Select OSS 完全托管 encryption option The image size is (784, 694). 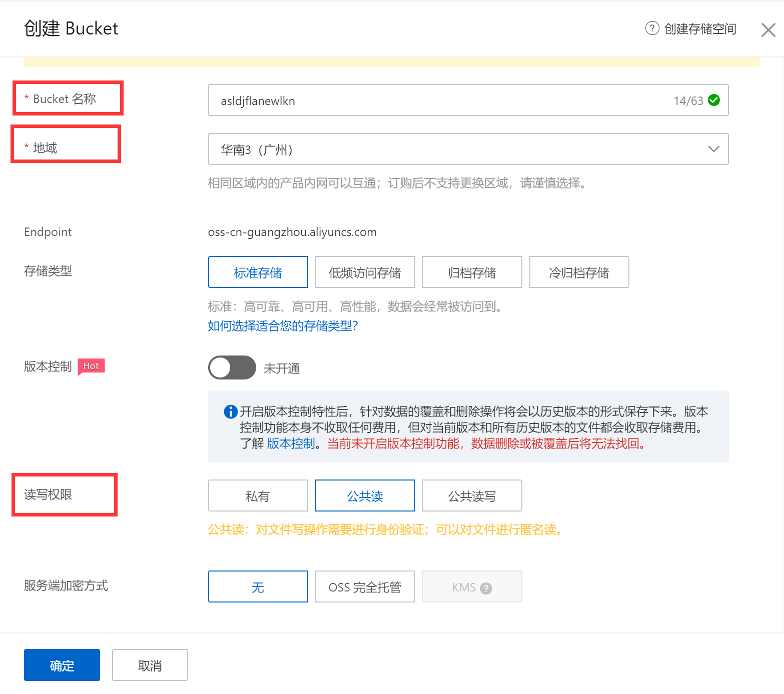tap(365, 587)
